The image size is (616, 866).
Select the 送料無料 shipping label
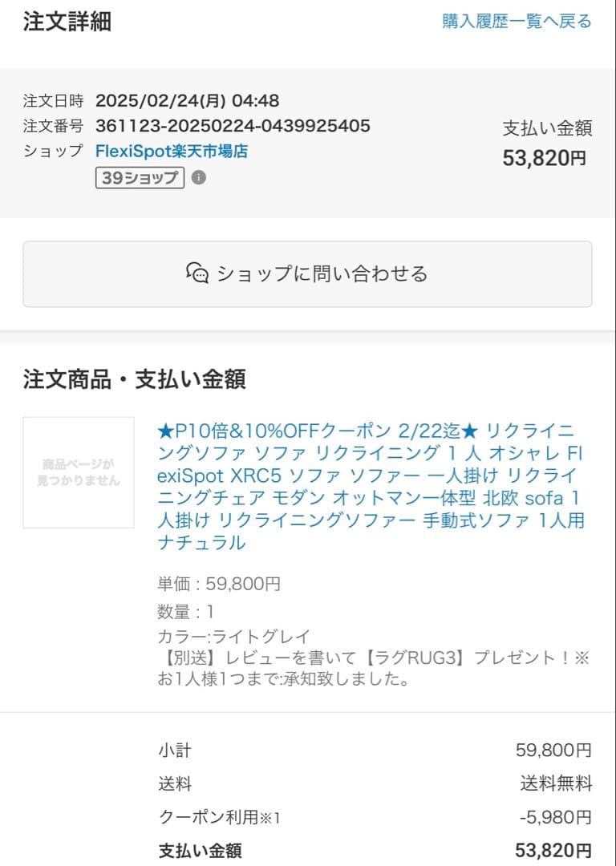click(x=553, y=782)
